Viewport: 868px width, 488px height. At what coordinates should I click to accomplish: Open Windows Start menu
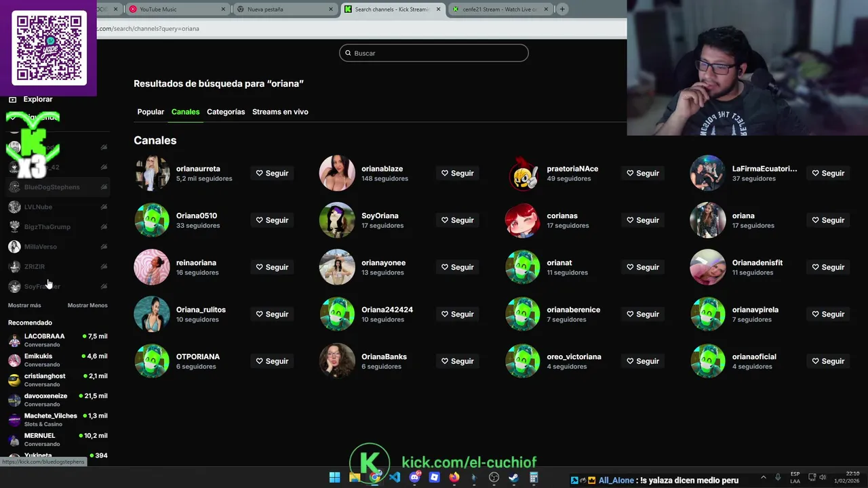coord(334,478)
